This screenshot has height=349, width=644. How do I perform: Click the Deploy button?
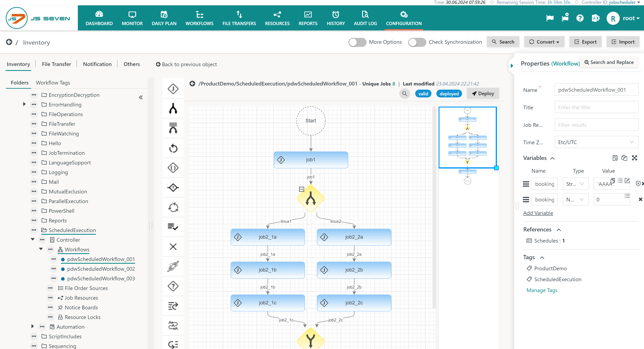[x=483, y=94]
